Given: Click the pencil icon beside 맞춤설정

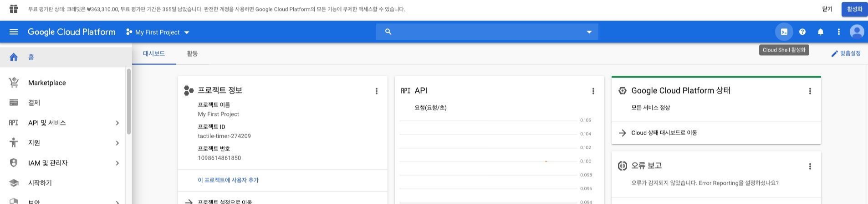Looking at the screenshot, I should (834, 54).
